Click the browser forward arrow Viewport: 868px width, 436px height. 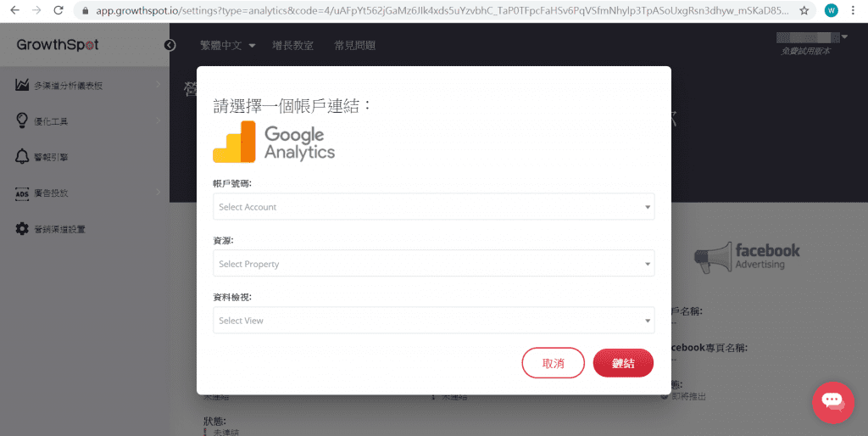(x=36, y=10)
